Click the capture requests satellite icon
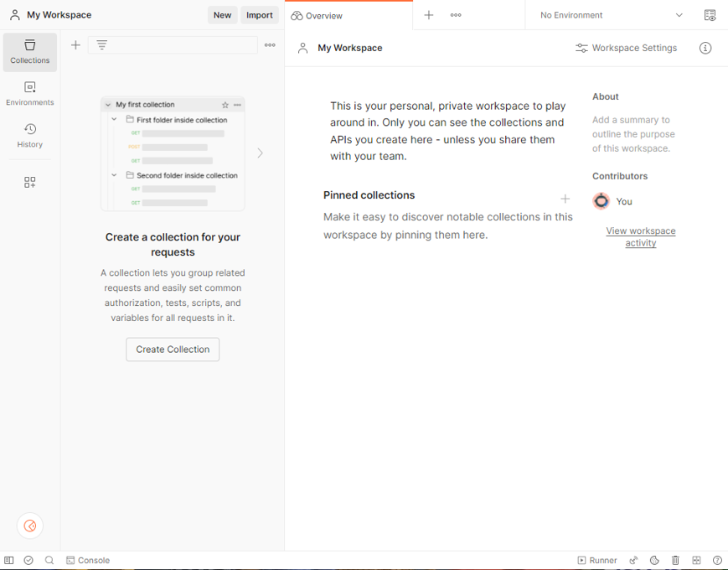This screenshot has width=728, height=570. [x=633, y=560]
